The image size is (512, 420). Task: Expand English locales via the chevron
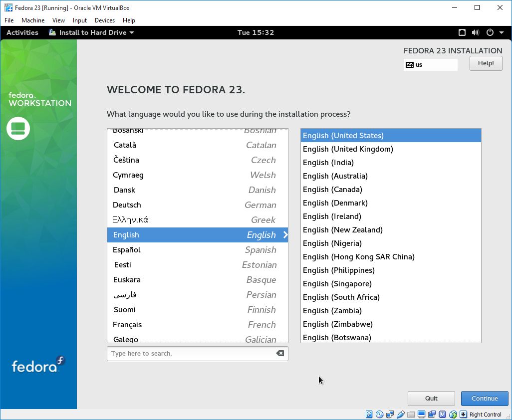coord(285,234)
